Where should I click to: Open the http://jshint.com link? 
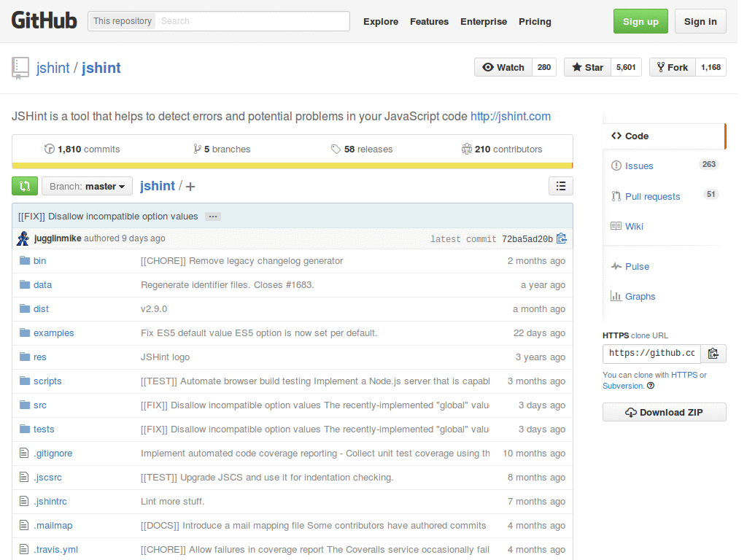(x=510, y=117)
